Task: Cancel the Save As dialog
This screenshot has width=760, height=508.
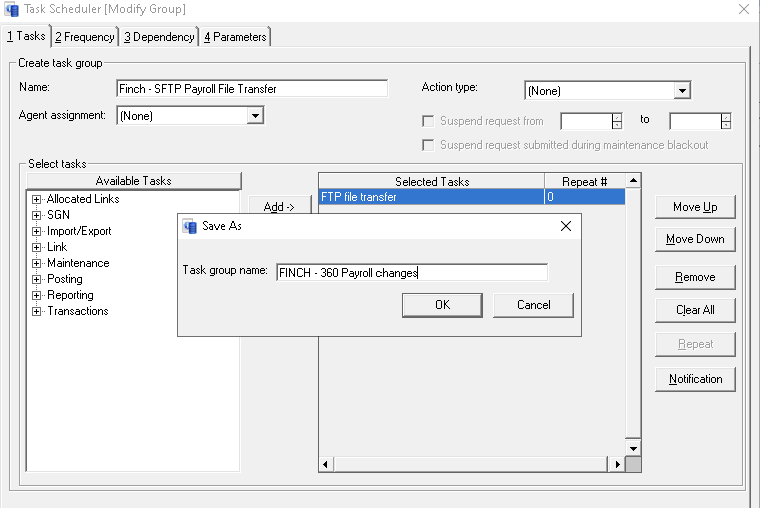Action: pyautogui.click(x=533, y=305)
